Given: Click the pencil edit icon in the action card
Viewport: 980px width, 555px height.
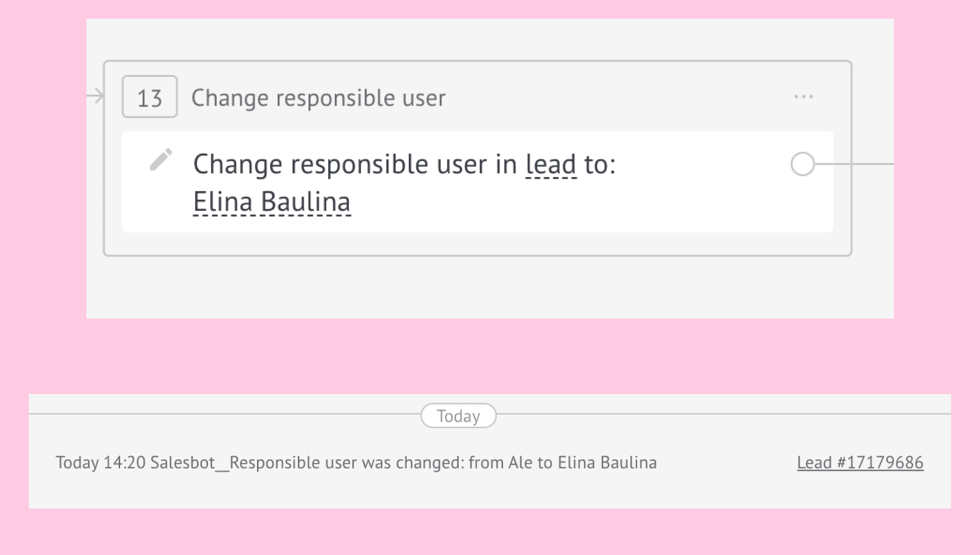Looking at the screenshot, I should (160, 160).
